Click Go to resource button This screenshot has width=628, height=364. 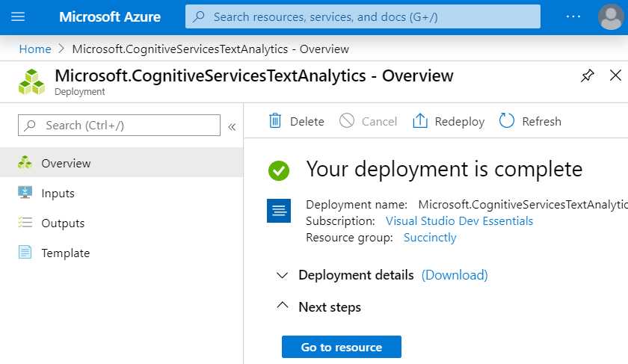(342, 347)
